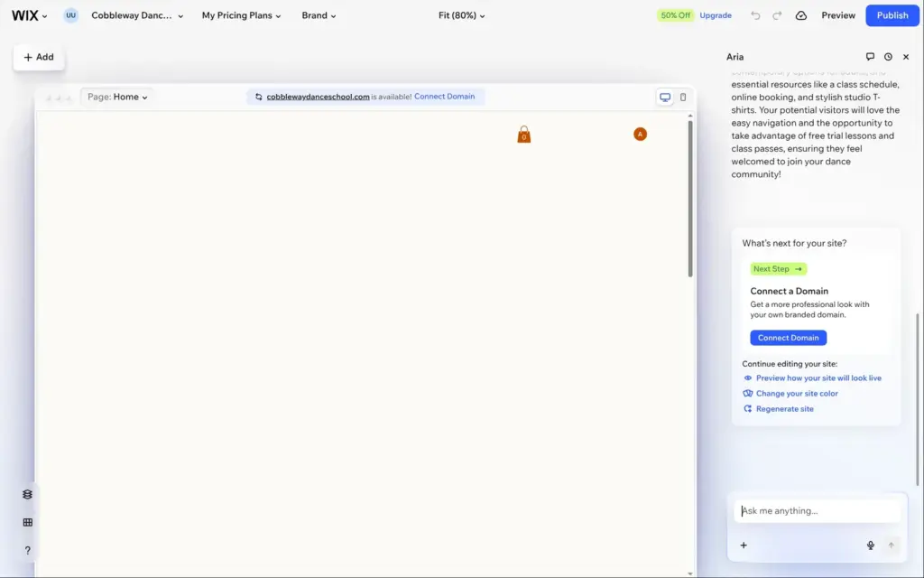Screen dimensions: 924x578
Task: Click the redo arrow icon
Action: (x=777, y=16)
